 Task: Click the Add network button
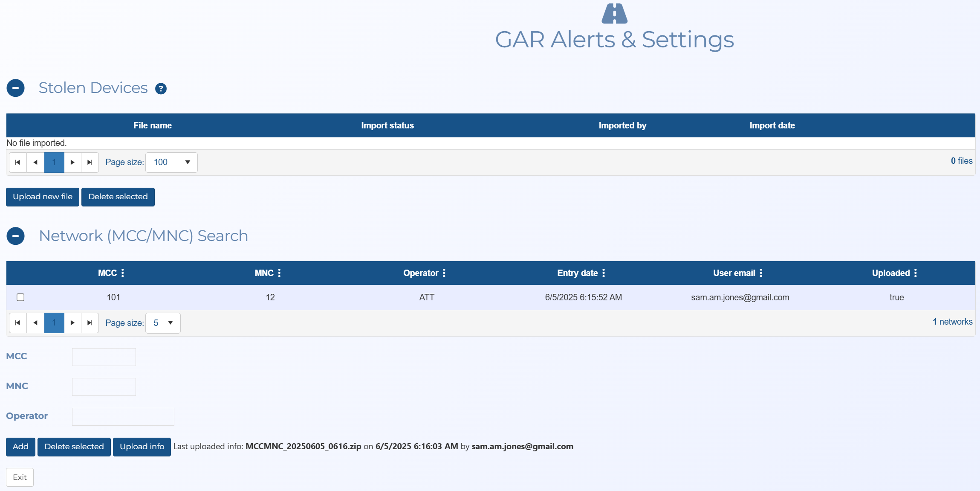[x=20, y=447]
